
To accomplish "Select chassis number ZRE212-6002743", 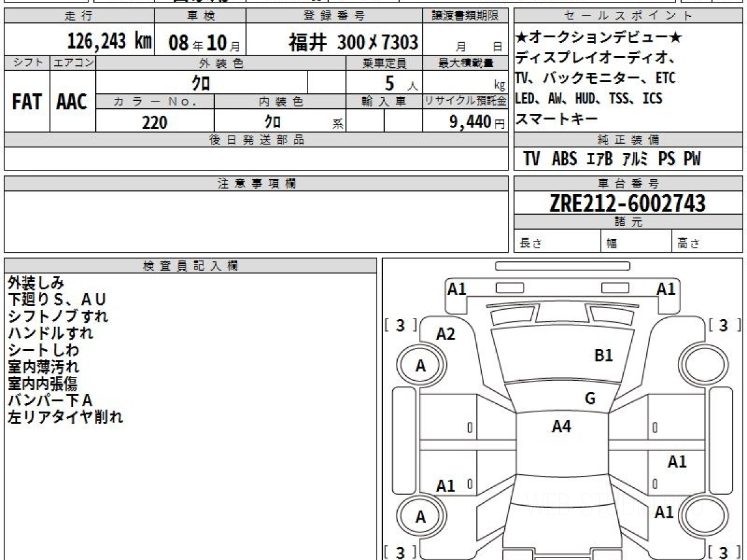I will (627, 203).
